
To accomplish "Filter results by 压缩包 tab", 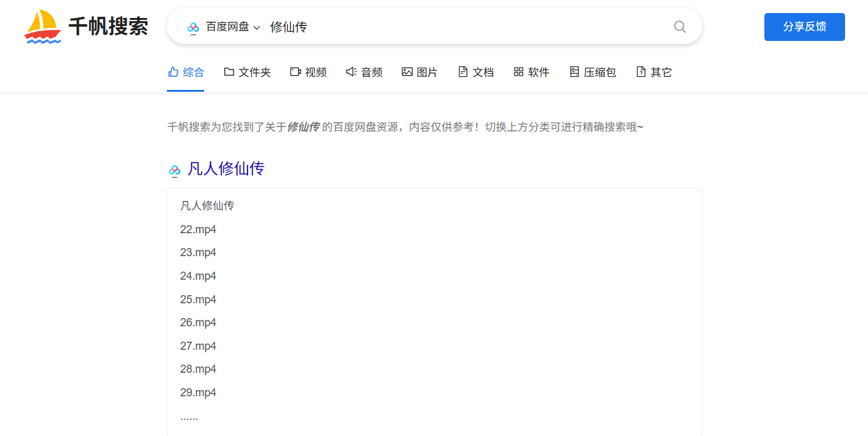I will 593,72.
